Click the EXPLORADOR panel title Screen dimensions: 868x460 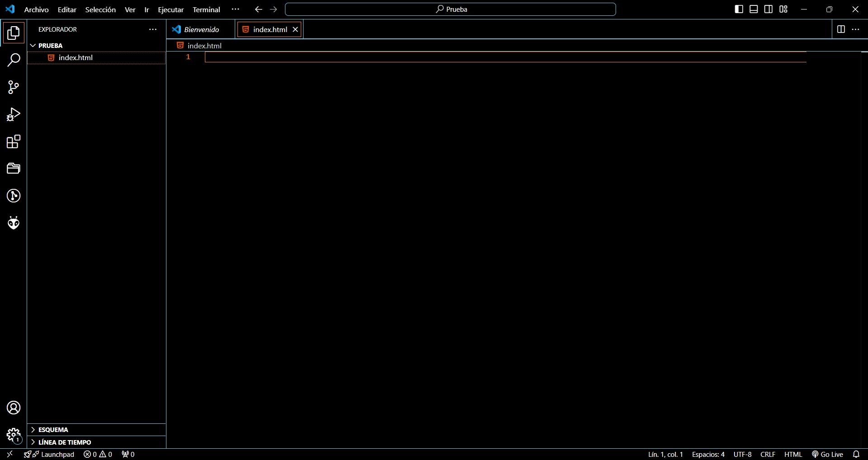pos(57,29)
